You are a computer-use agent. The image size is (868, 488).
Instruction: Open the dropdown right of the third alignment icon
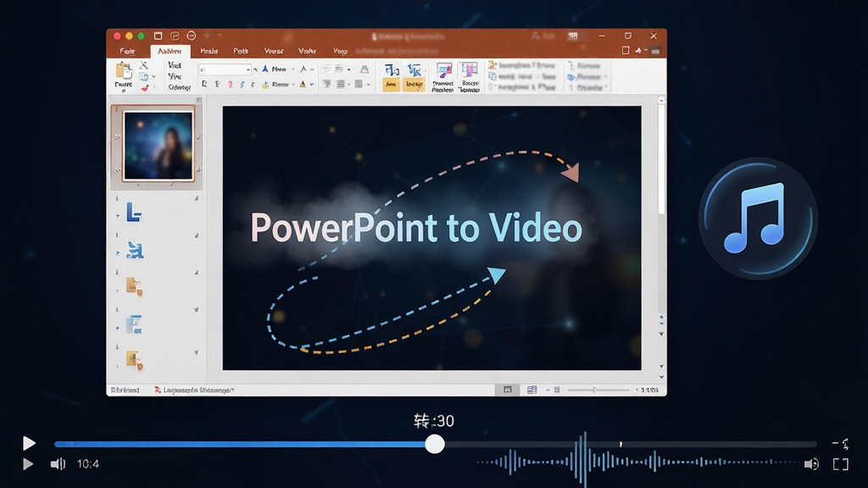pos(368,85)
